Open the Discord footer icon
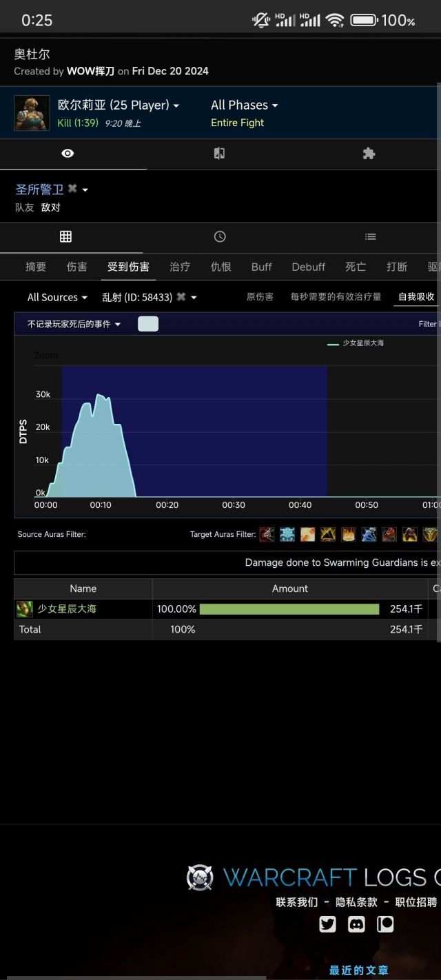441x980 pixels. 356,924
